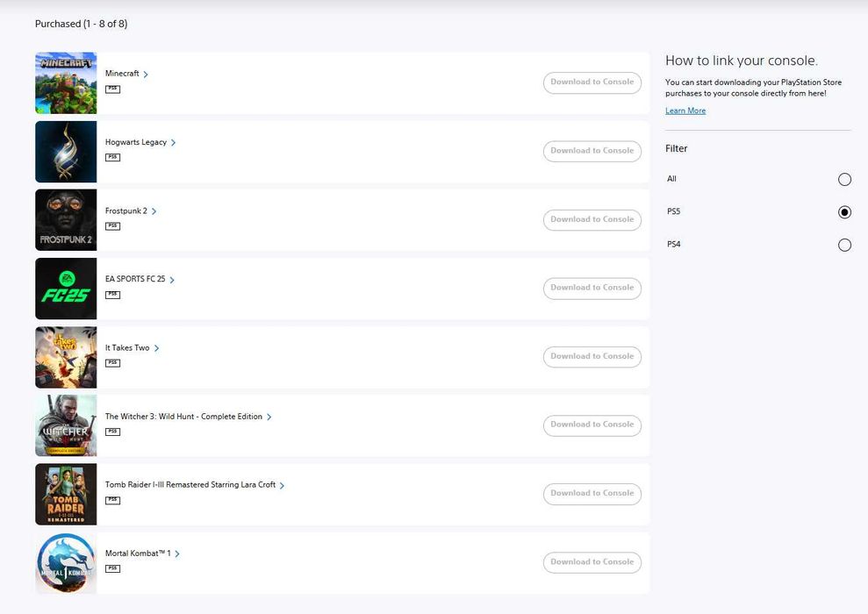This screenshot has width=868, height=614.
Task: Open the arrow beside Frostpunk 2 title
Action: point(154,211)
